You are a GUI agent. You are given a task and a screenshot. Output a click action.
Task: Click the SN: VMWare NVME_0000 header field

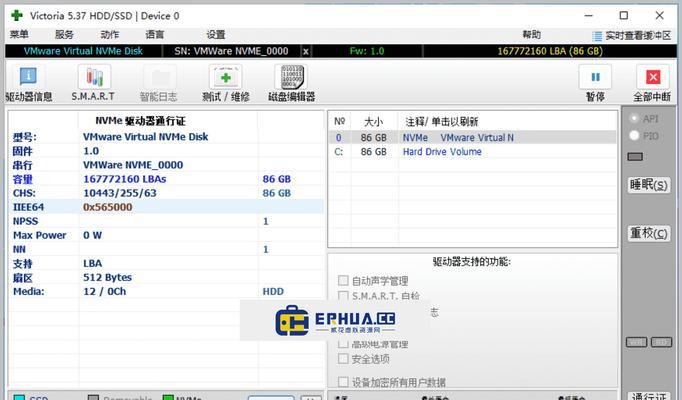(x=231, y=51)
